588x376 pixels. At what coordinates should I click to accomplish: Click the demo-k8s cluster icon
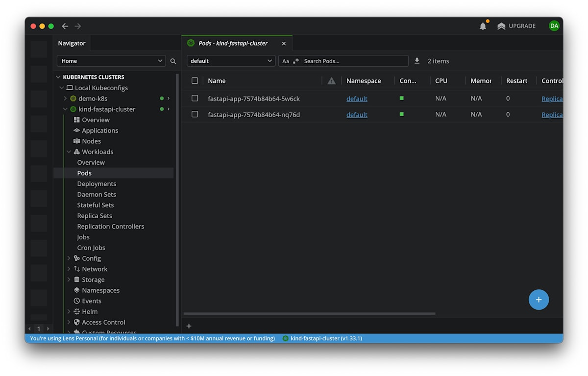pos(73,99)
